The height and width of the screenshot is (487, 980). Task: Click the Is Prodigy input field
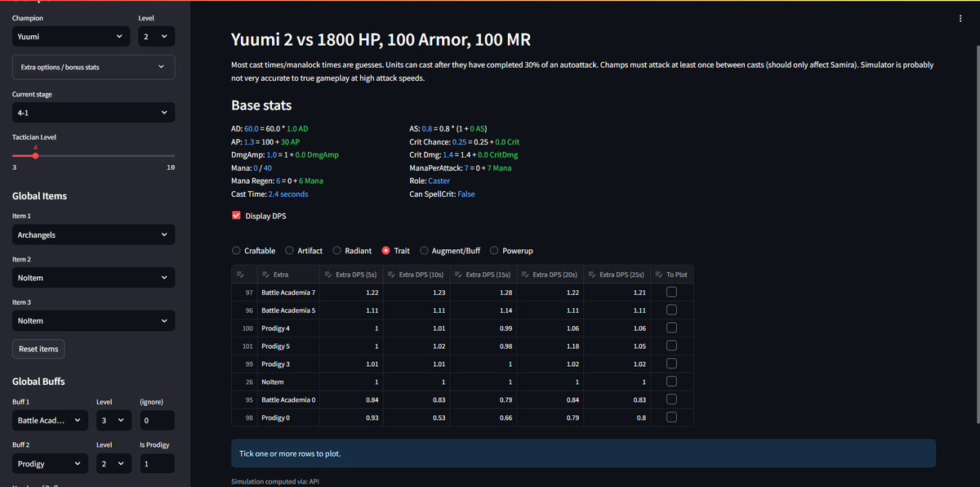[157, 464]
